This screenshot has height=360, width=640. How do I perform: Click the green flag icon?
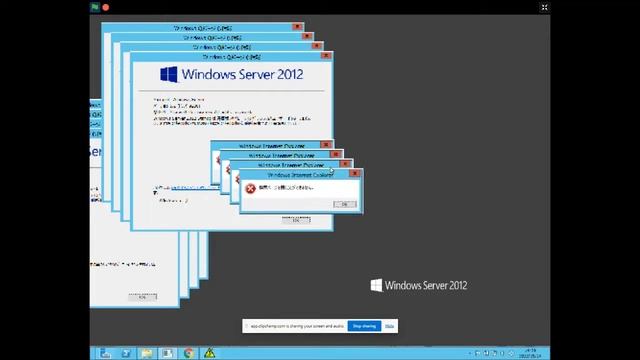coord(95,7)
